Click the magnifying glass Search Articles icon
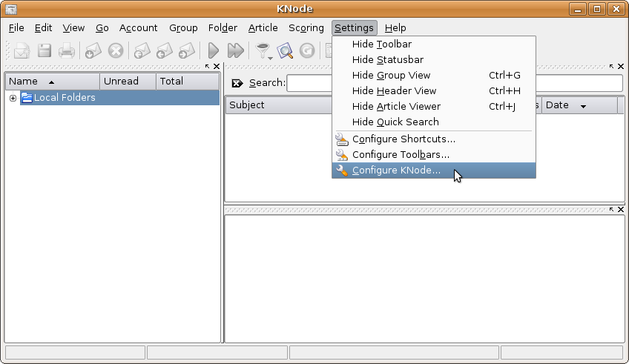629x364 pixels. click(285, 51)
